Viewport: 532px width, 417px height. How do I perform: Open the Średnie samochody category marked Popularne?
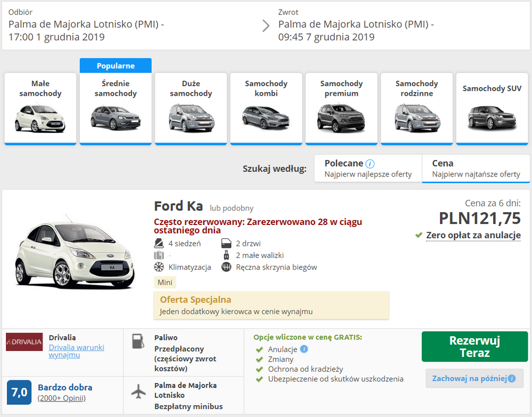click(115, 108)
